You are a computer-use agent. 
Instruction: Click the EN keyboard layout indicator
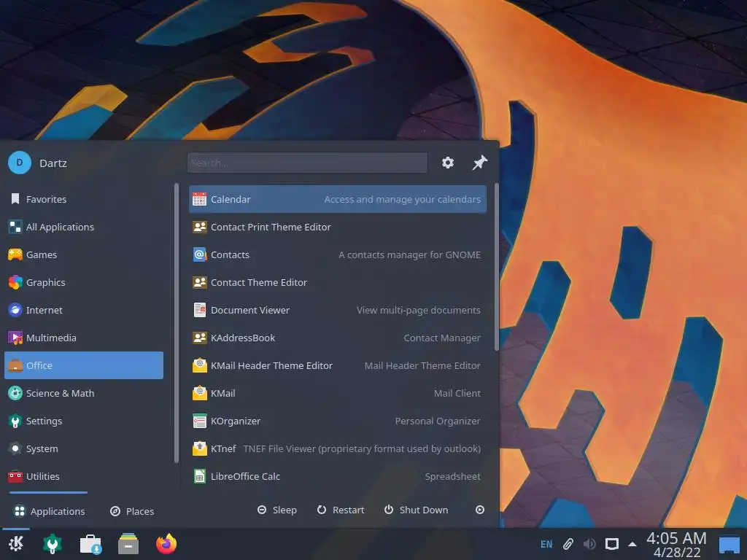546,544
